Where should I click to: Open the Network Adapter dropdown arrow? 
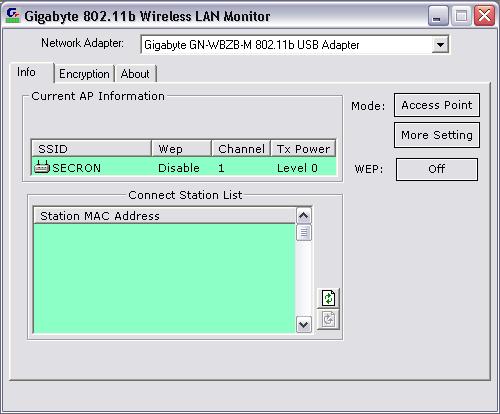[x=440, y=44]
